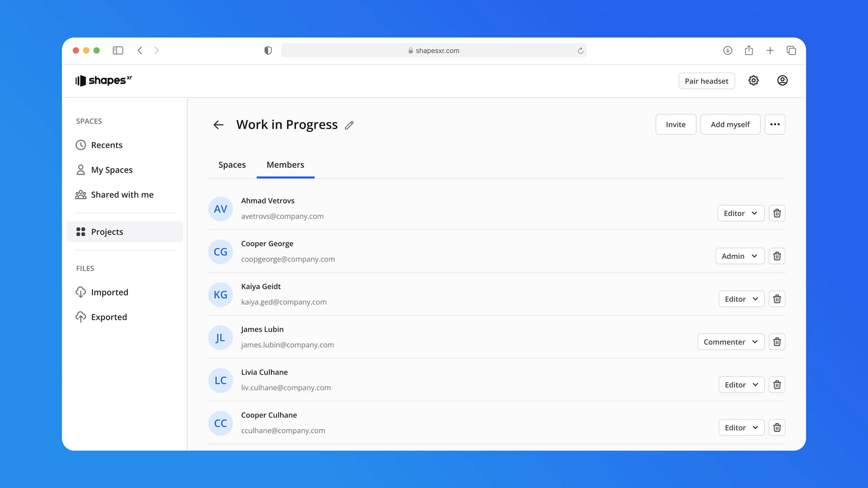This screenshot has width=868, height=488.
Task: Change Livia Culhane's Editor role dropdown
Action: (741, 385)
